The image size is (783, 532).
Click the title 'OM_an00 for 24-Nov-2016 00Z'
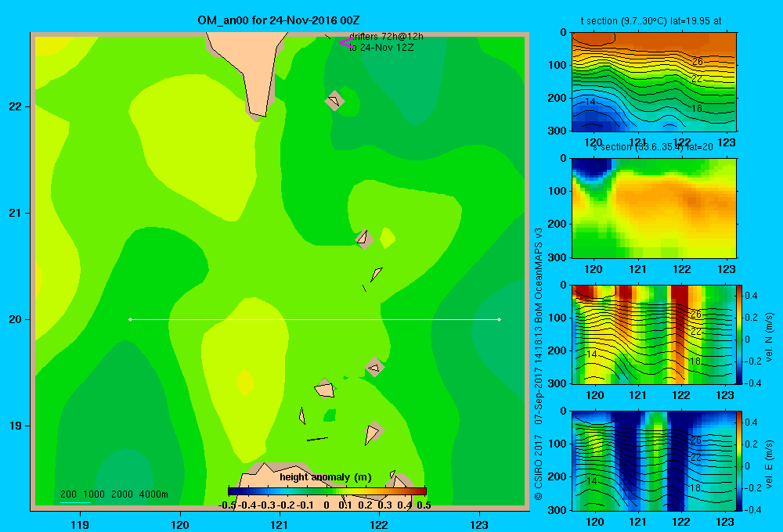(279, 20)
